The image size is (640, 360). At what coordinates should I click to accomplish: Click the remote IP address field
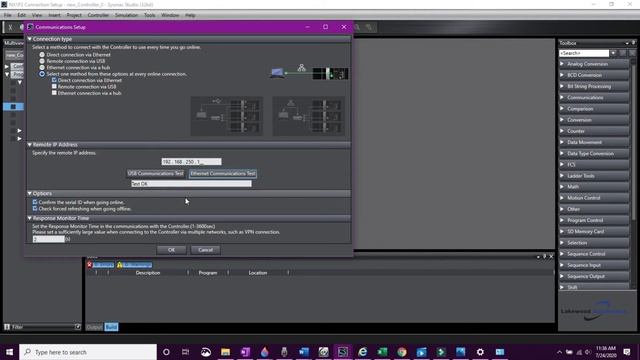tap(191, 162)
